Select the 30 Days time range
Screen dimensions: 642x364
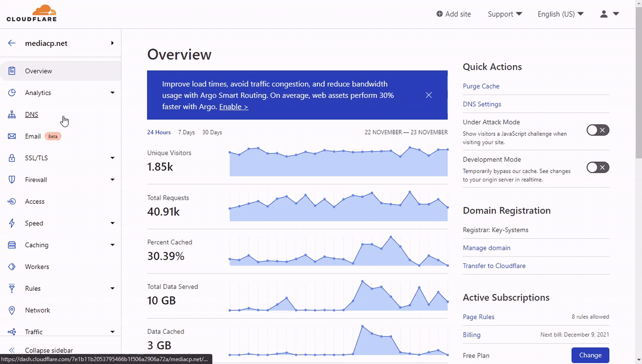click(x=212, y=132)
